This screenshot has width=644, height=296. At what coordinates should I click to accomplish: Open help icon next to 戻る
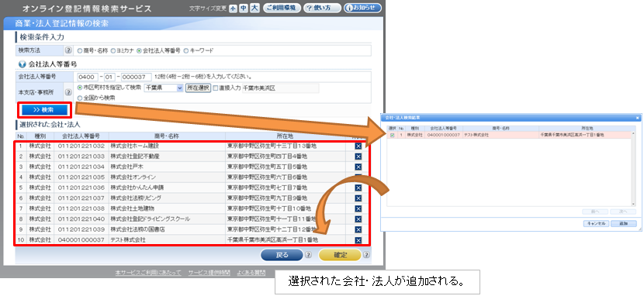[309, 255]
